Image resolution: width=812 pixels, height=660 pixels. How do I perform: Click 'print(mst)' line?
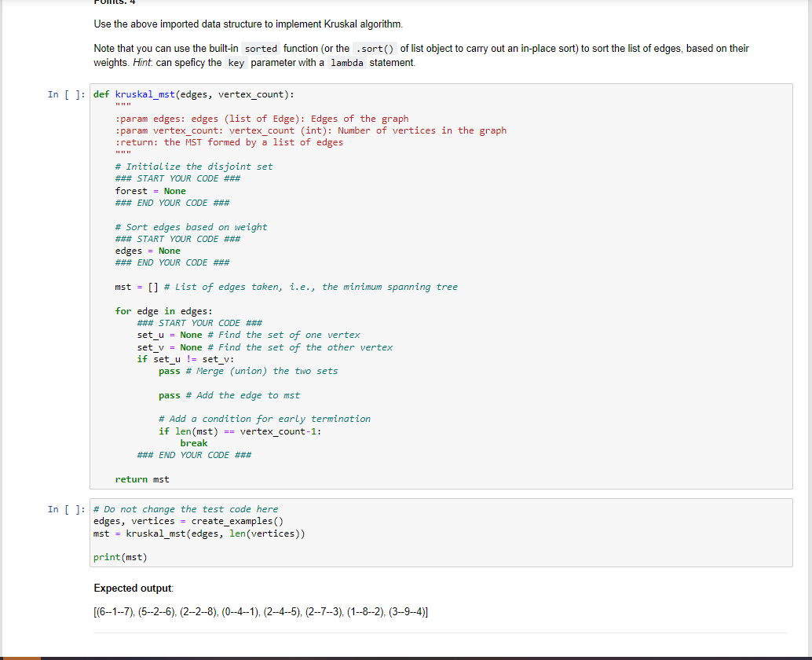click(120, 557)
